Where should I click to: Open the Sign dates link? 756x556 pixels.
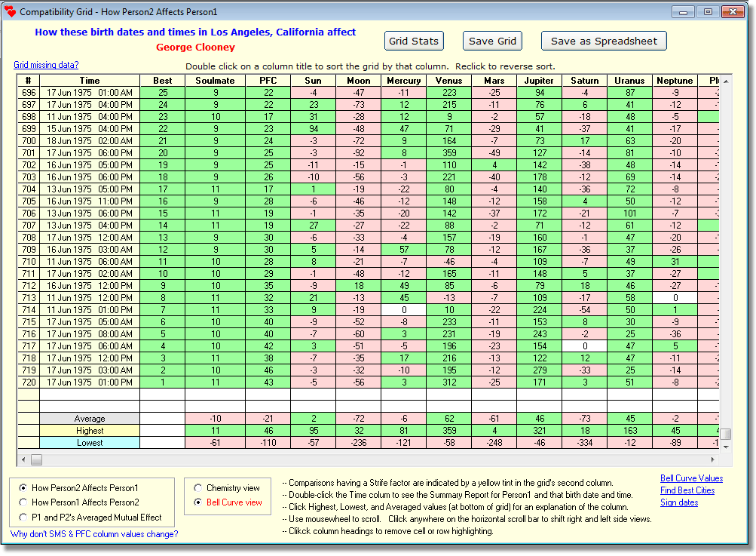tap(678, 502)
